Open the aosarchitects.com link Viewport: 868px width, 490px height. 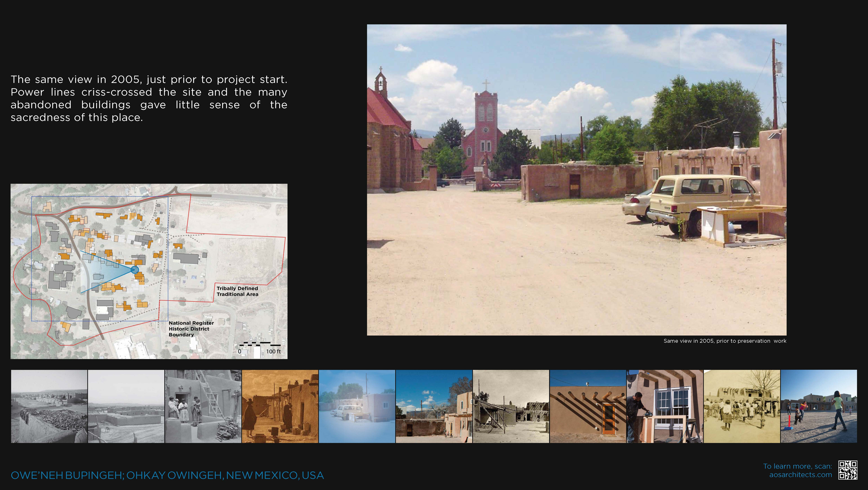[800, 475]
